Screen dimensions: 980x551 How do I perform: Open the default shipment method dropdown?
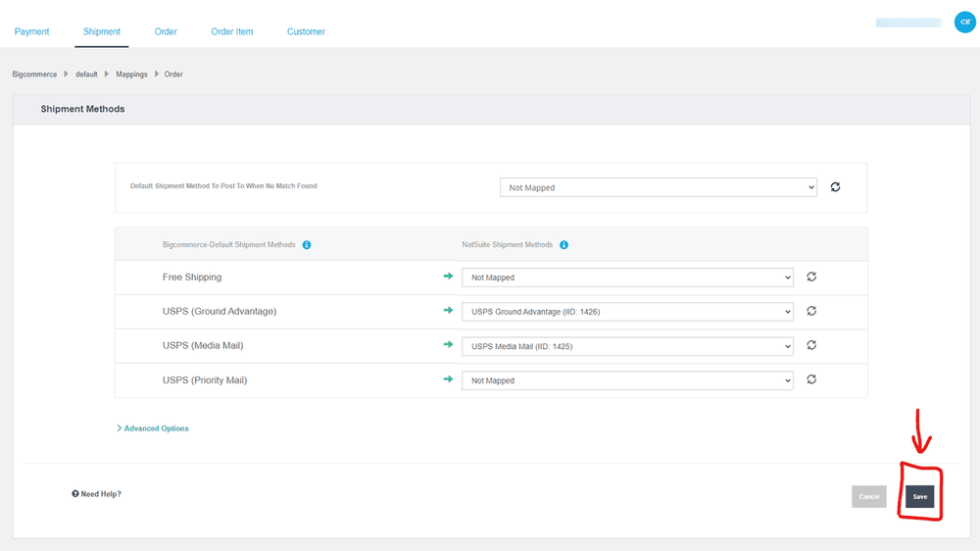point(659,187)
